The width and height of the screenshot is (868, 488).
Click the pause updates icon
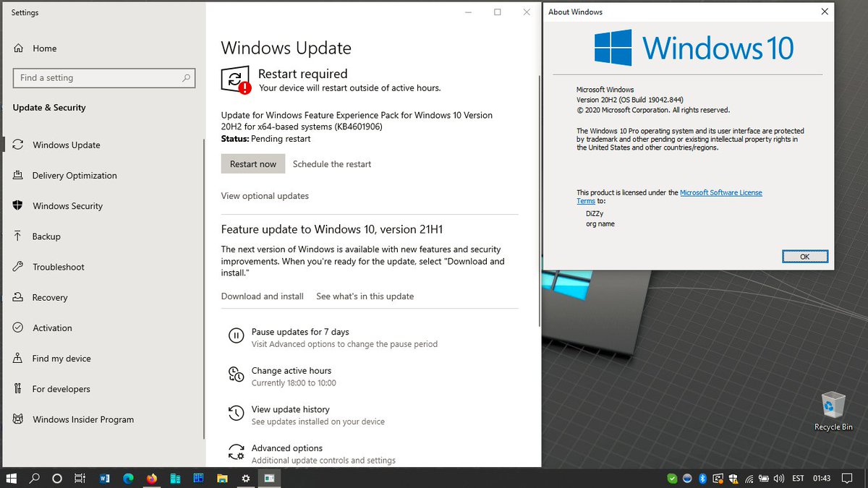tap(236, 335)
